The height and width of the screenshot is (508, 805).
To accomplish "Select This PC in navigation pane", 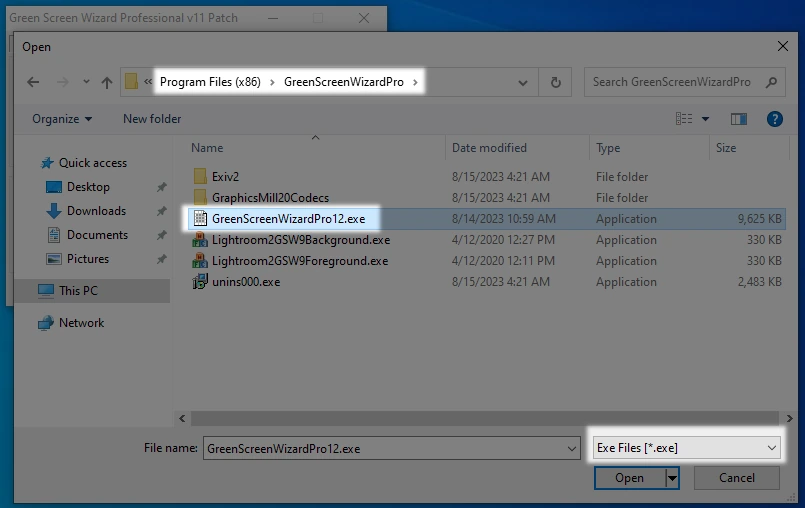I will [78, 291].
